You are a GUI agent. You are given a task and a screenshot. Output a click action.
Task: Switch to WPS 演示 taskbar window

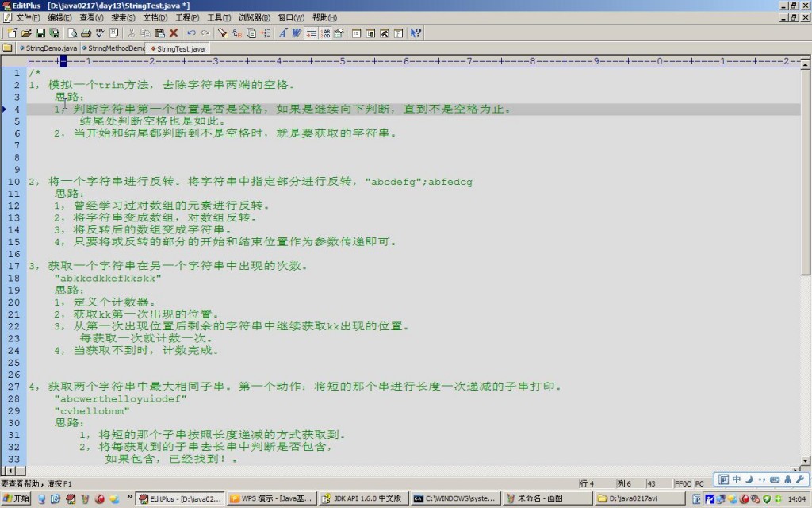point(271,498)
